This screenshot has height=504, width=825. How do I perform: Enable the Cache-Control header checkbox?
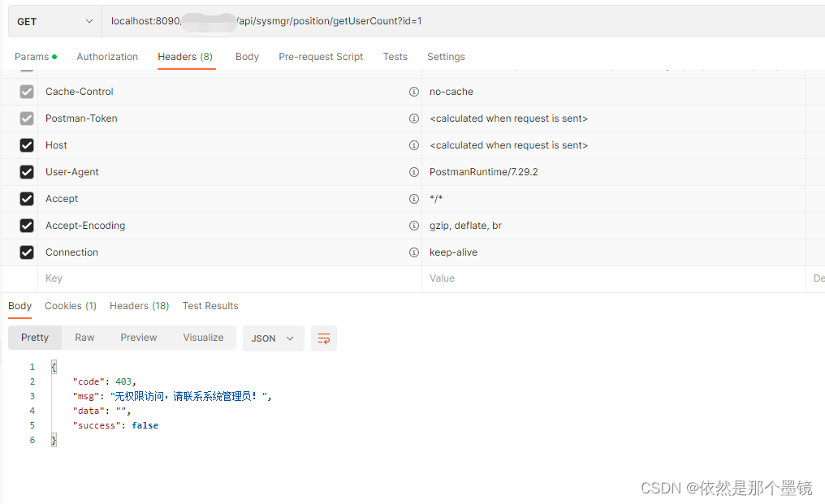click(25, 92)
